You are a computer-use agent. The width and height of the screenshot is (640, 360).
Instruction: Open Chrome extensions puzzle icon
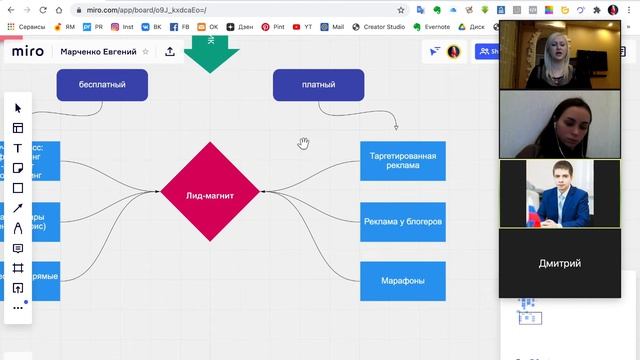coord(597,10)
